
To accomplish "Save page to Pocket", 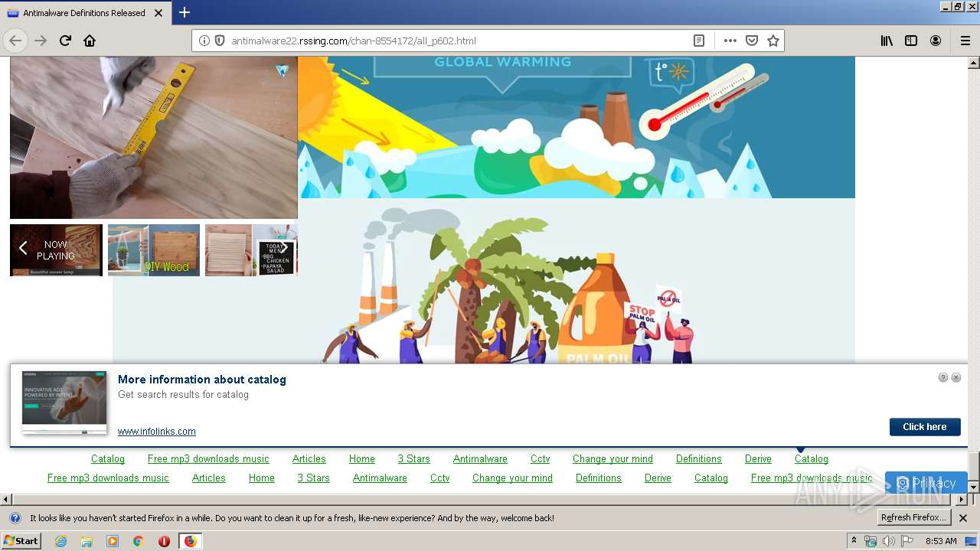I will point(752,41).
